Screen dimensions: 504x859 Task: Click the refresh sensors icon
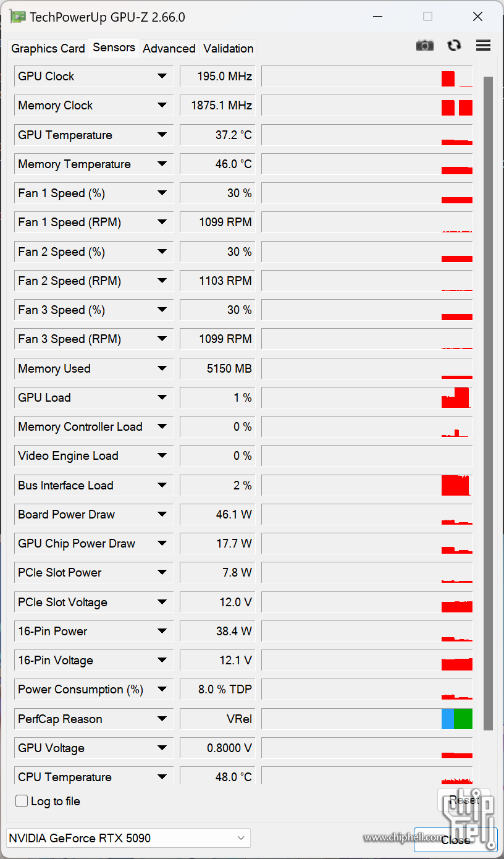coord(454,45)
